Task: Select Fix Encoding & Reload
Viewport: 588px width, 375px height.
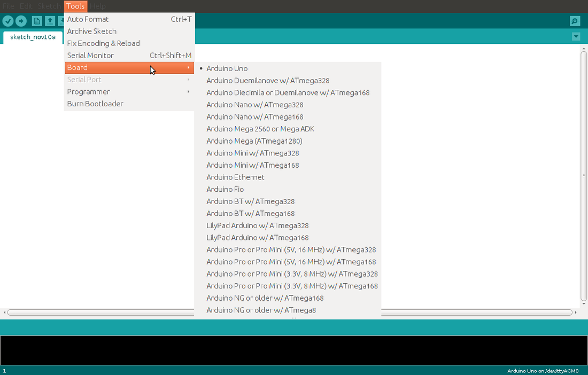Action: (x=129, y=43)
